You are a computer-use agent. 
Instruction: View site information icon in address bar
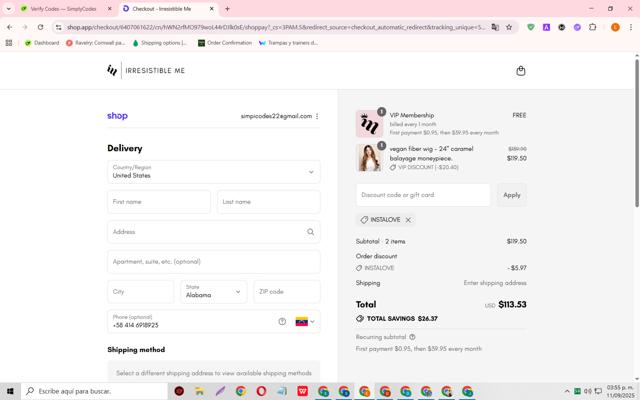point(59,27)
